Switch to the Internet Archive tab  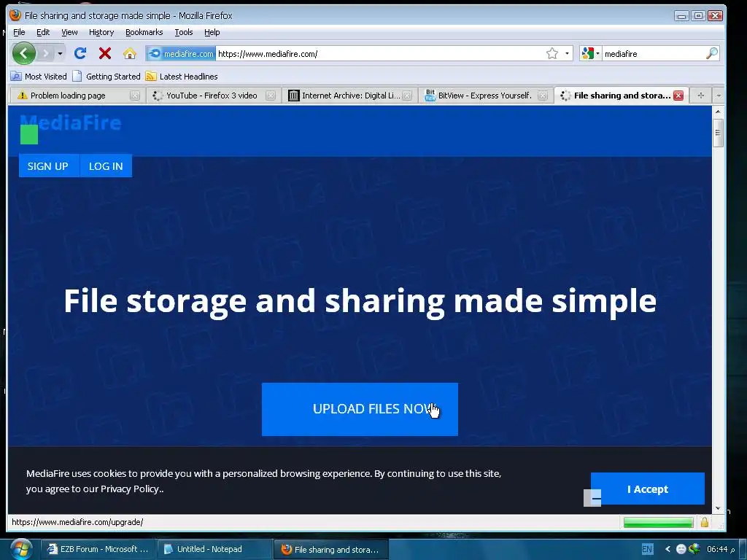(x=351, y=96)
